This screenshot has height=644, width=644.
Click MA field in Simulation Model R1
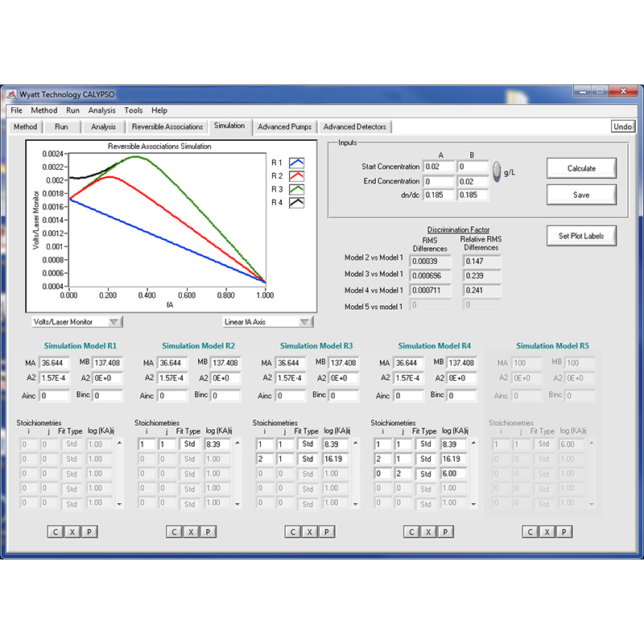(x=55, y=363)
